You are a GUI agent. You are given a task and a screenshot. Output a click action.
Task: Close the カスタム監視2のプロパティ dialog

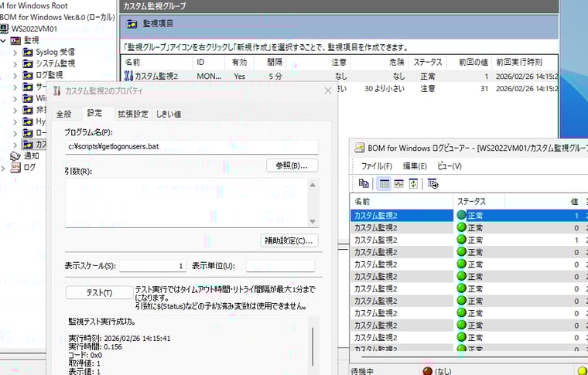pyautogui.click(x=328, y=90)
